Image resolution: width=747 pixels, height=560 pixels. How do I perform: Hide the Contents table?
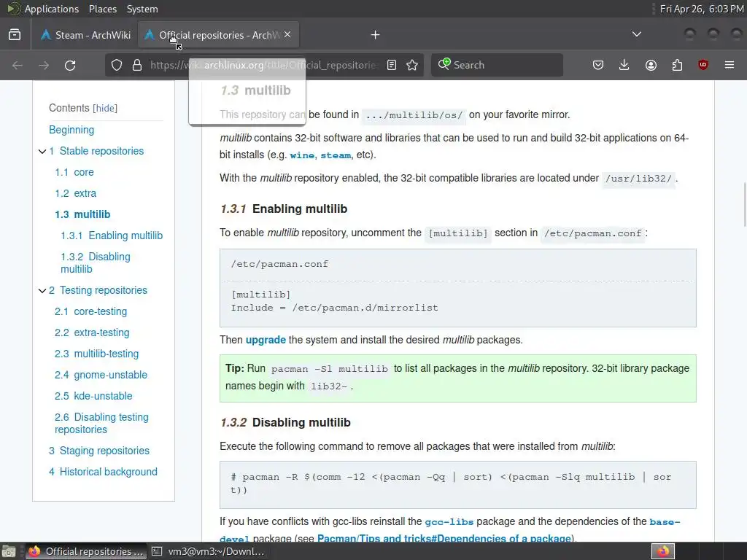click(105, 108)
